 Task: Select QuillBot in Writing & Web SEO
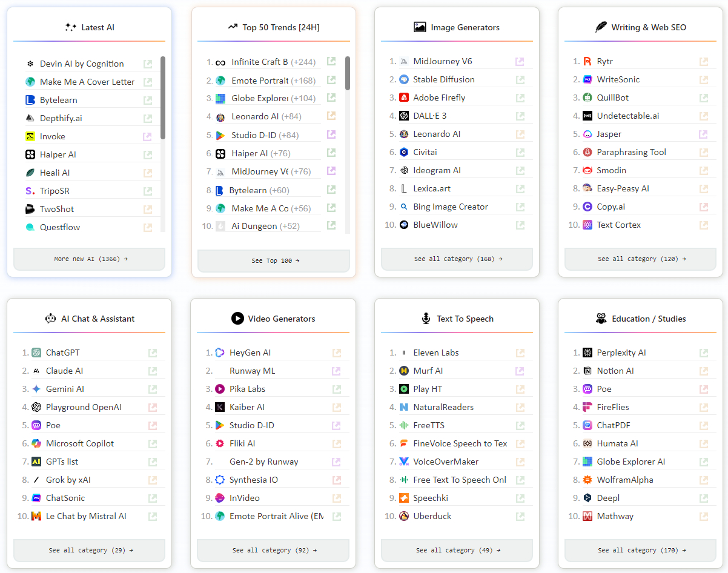pyautogui.click(x=613, y=98)
